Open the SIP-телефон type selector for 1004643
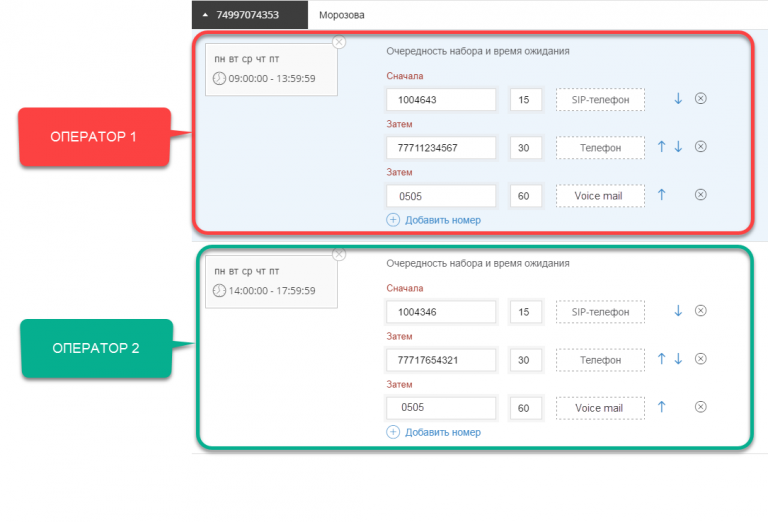 [600, 99]
